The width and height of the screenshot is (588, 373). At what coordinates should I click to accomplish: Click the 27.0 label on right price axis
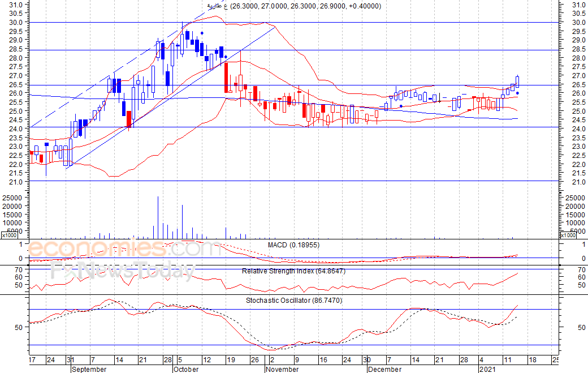click(x=578, y=76)
